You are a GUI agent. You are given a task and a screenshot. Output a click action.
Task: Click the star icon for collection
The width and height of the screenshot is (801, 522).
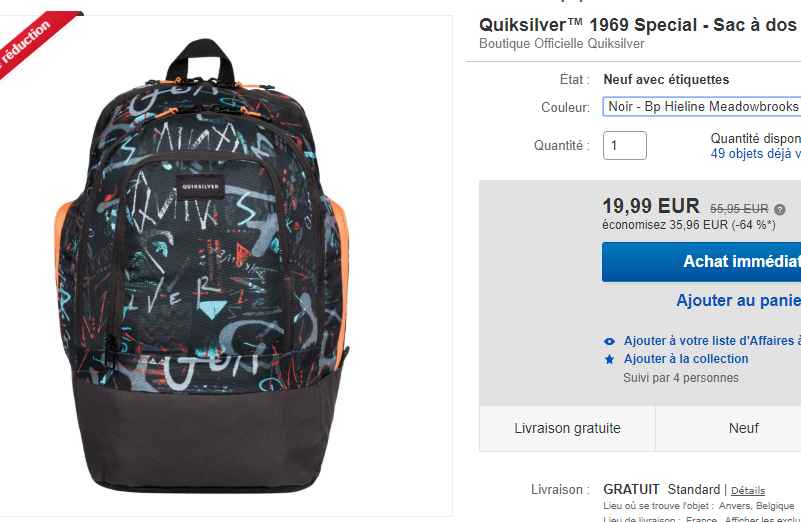[609, 359]
